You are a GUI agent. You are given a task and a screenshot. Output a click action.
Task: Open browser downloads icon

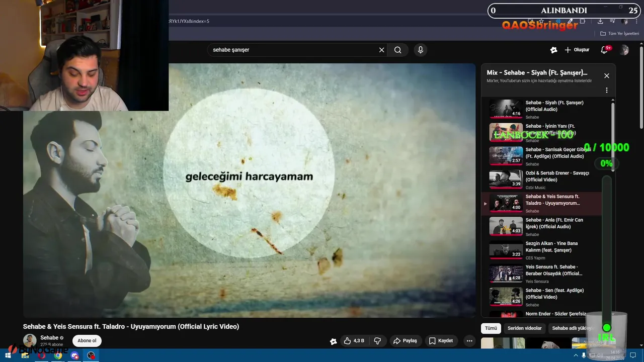[x=600, y=21]
